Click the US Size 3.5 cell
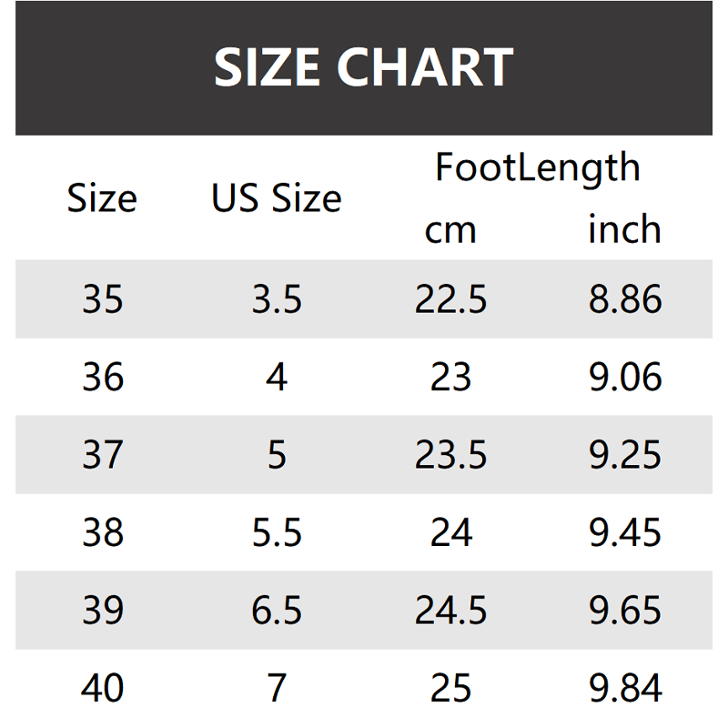The width and height of the screenshot is (728, 728). (277, 299)
